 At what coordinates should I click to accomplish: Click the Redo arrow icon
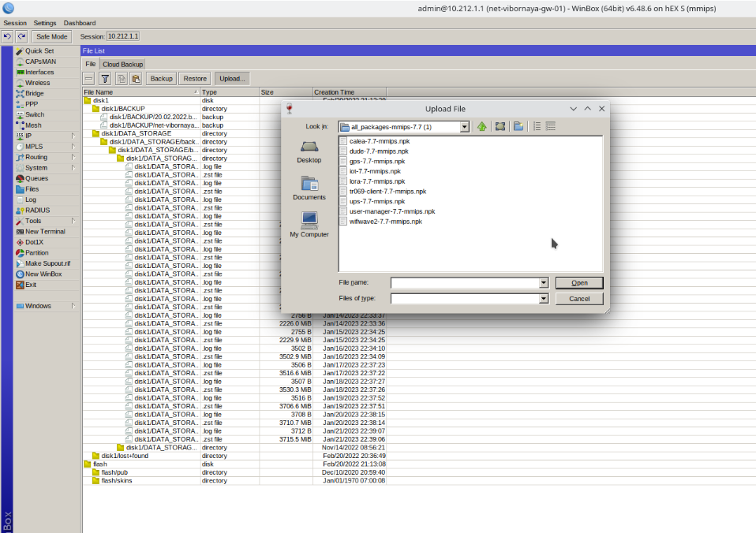coord(21,36)
